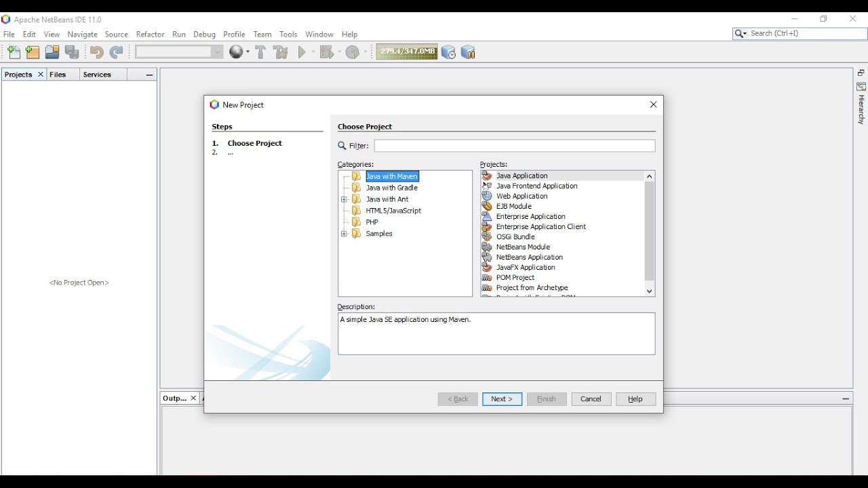868x488 pixels.
Task: Open the dropdown arrow beside the globe icon
Action: click(x=248, y=52)
